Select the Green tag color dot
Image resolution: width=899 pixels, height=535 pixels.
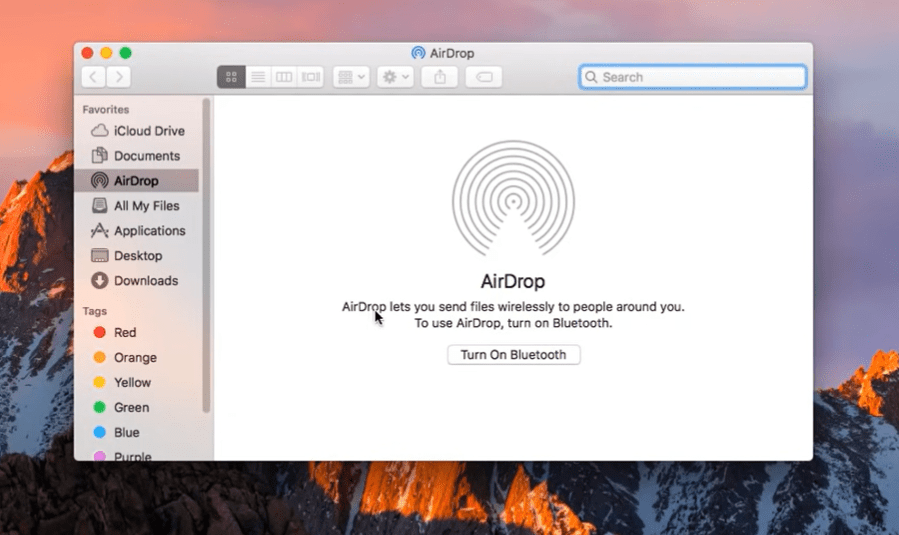100,407
